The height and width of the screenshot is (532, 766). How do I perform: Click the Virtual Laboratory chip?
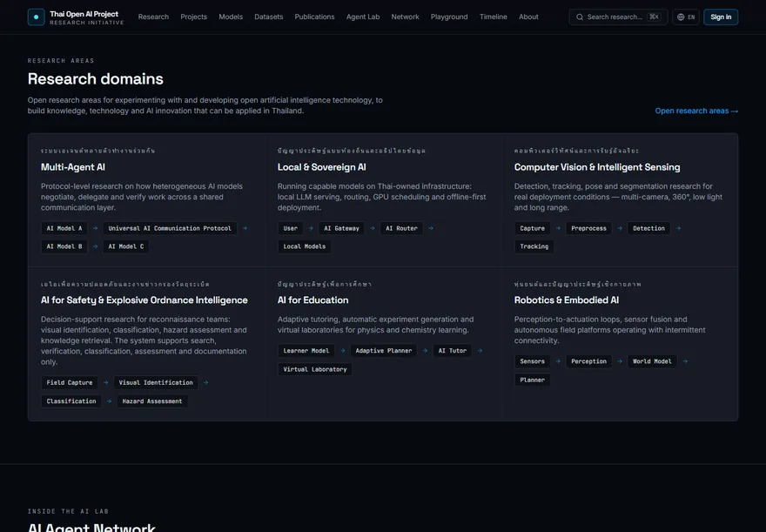pyautogui.click(x=314, y=369)
